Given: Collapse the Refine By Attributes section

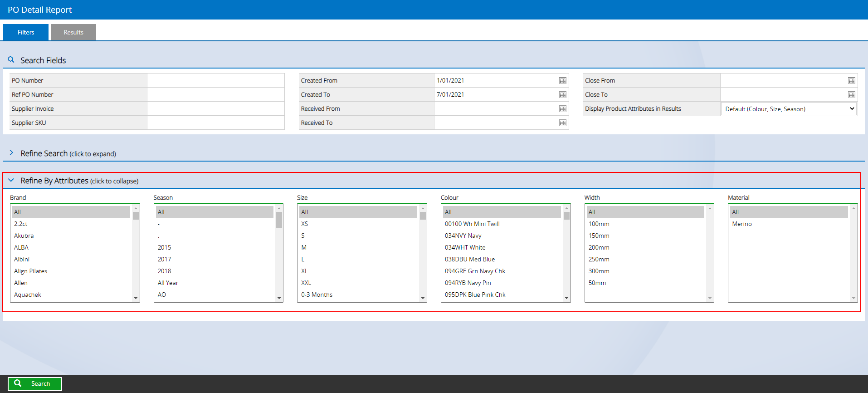Looking at the screenshot, I should coord(11,180).
